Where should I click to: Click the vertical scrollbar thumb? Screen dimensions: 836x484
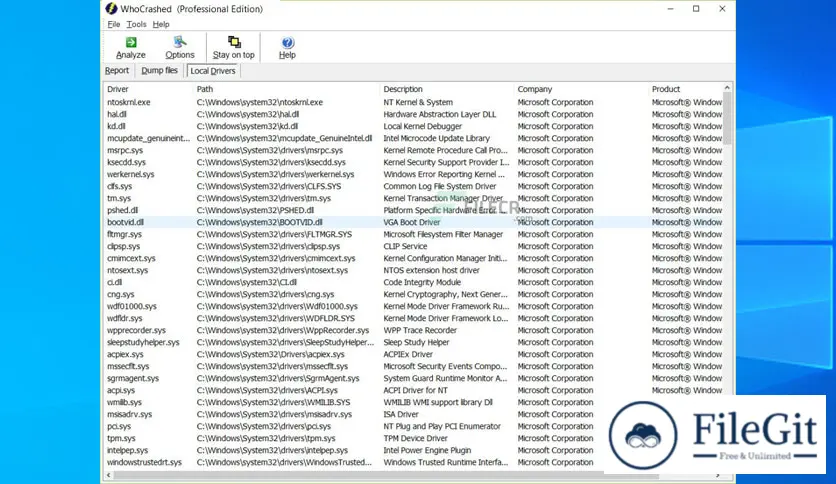727,118
